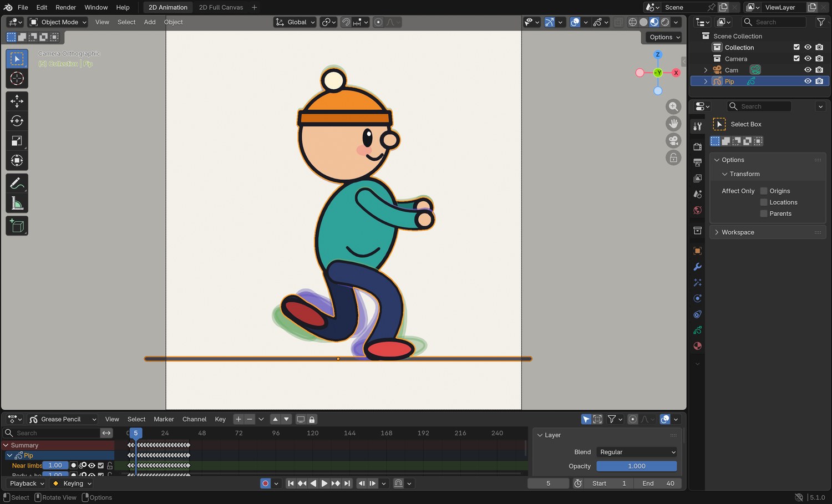The image size is (832, 504).
Task: Toggle auto keying record button
Action: (265, 483)
